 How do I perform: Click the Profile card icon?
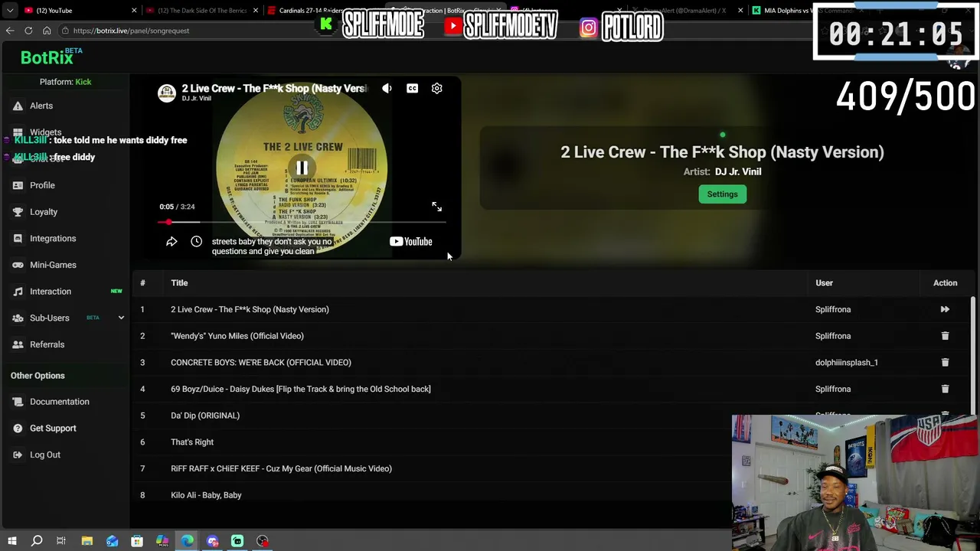(x=18, y=185)
